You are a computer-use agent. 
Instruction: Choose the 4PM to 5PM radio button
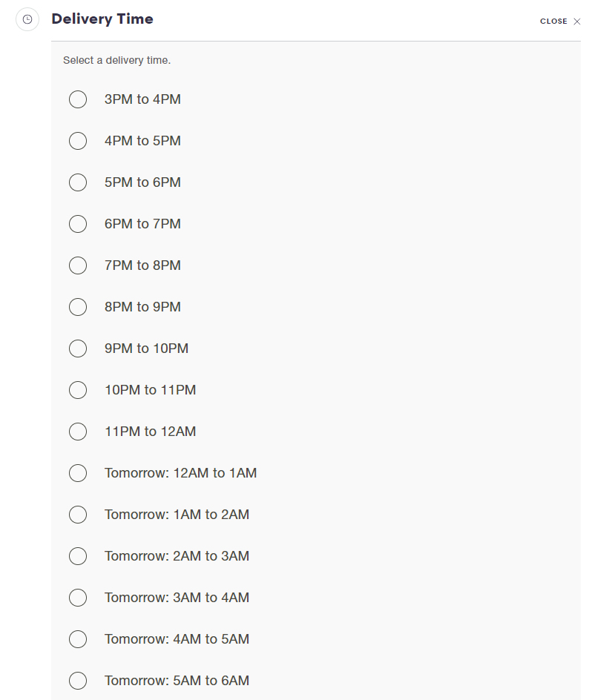point(78,141)
